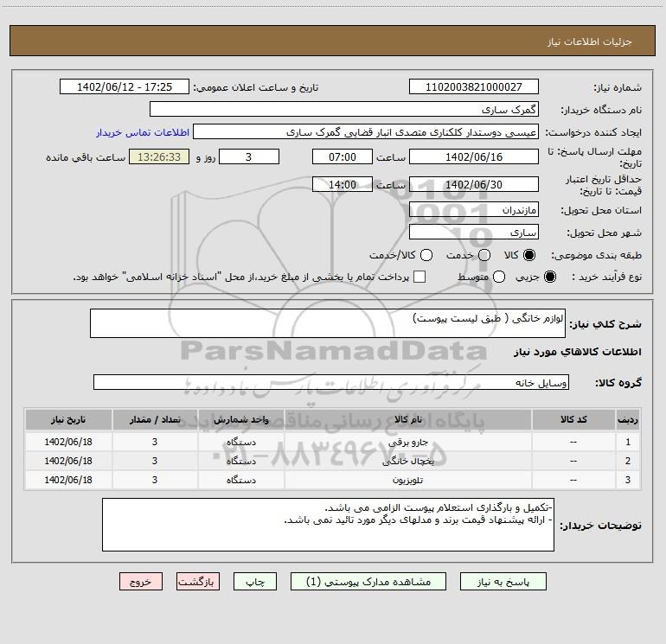Click the announcement date field 1402/06/12 - 17:25
Viewport: 666px width, 644px height.
125,86
